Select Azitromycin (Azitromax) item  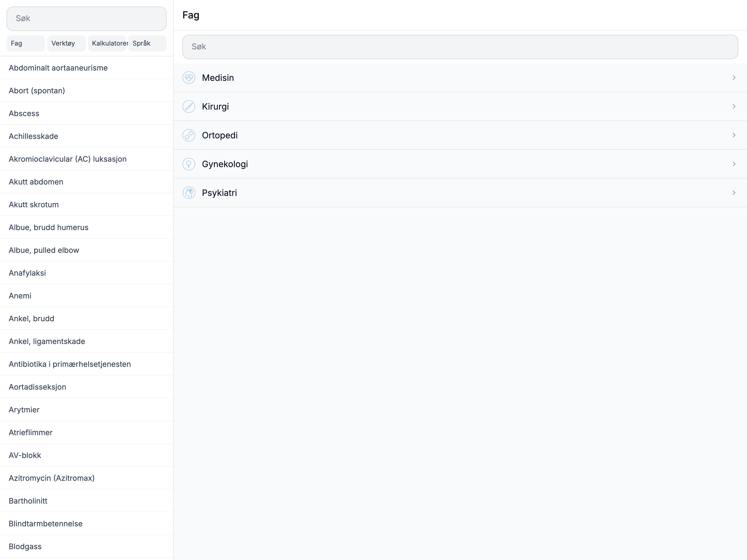(x=86, y=478)
